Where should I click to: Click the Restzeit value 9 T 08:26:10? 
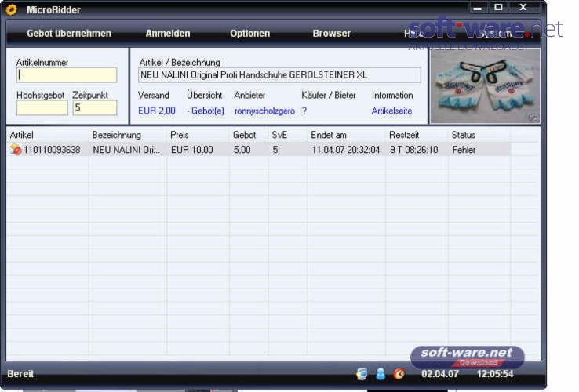tap(414, 150)
